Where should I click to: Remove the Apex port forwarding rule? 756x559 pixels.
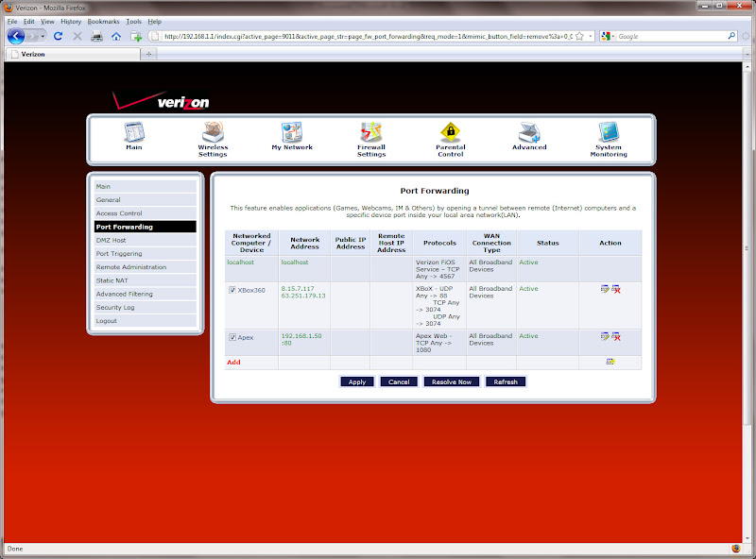616,336
